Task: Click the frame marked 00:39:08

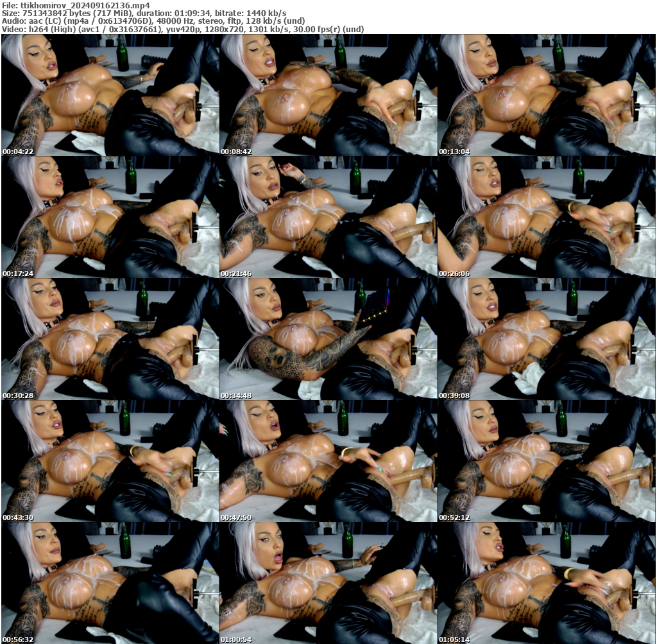Action: coord(546,339)
